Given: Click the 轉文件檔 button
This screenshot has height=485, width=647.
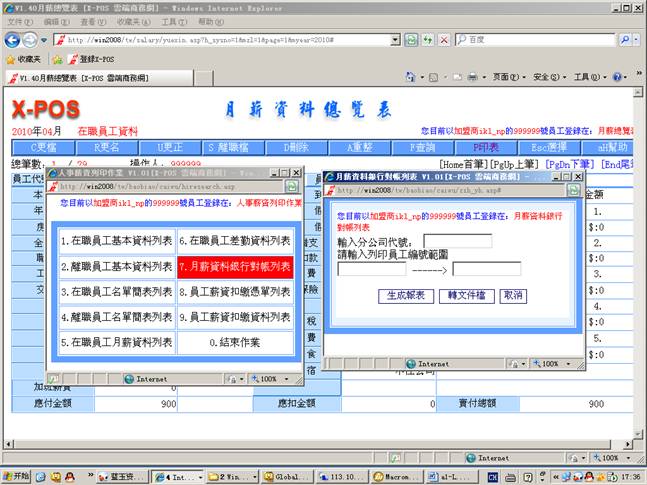Looking at the screenshot, I should coord(466,296).
